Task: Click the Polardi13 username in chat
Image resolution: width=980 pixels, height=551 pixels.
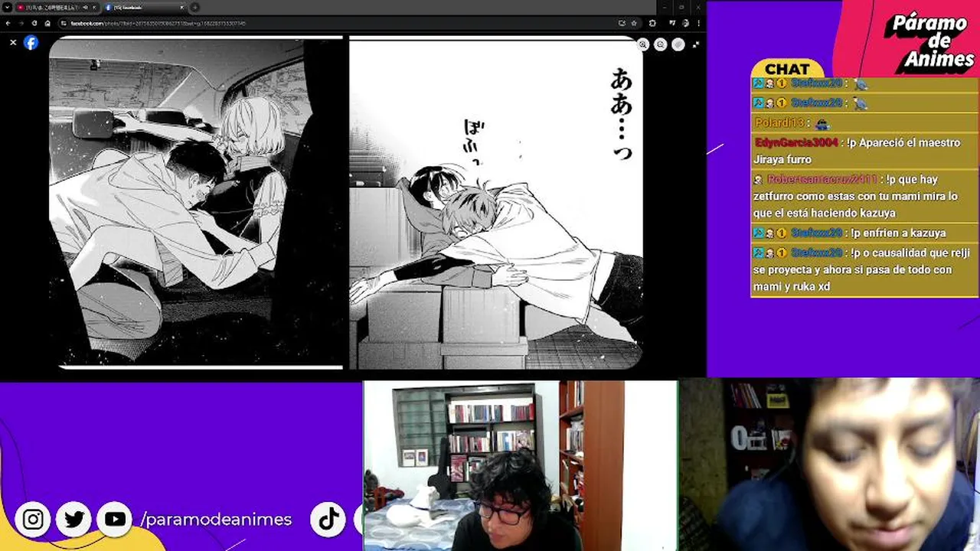Action: (779, 122)
